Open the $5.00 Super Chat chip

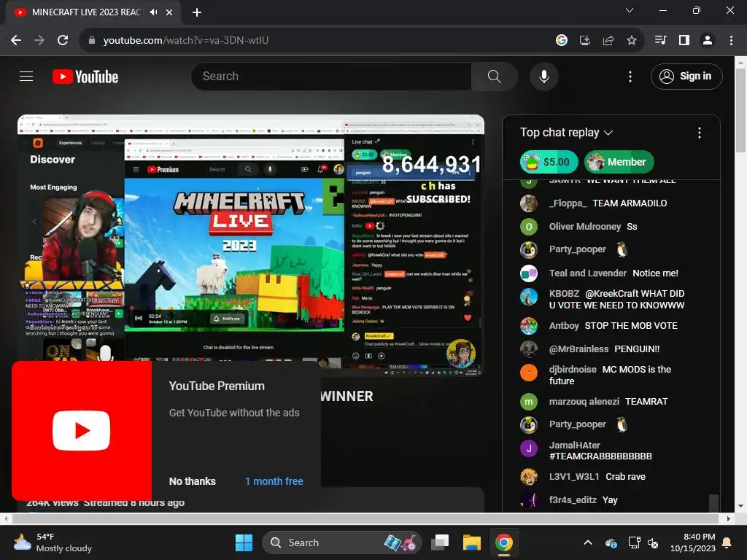pos(549,162)
